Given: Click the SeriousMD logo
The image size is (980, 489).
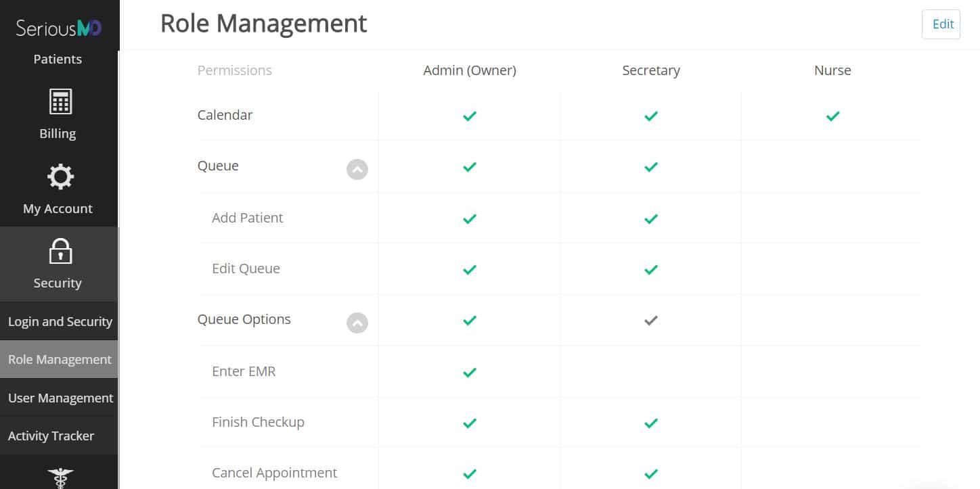Looking at the screenshot, I should [59, 28].
